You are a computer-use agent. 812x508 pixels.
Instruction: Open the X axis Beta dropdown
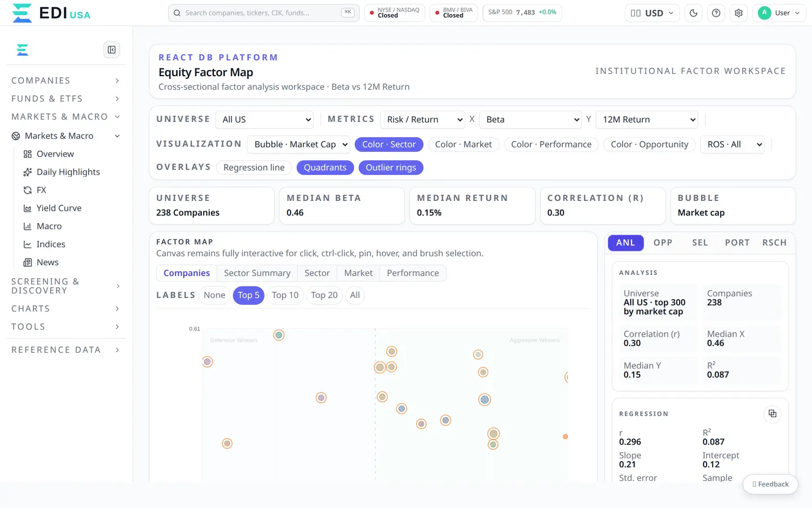click(530, 120)
